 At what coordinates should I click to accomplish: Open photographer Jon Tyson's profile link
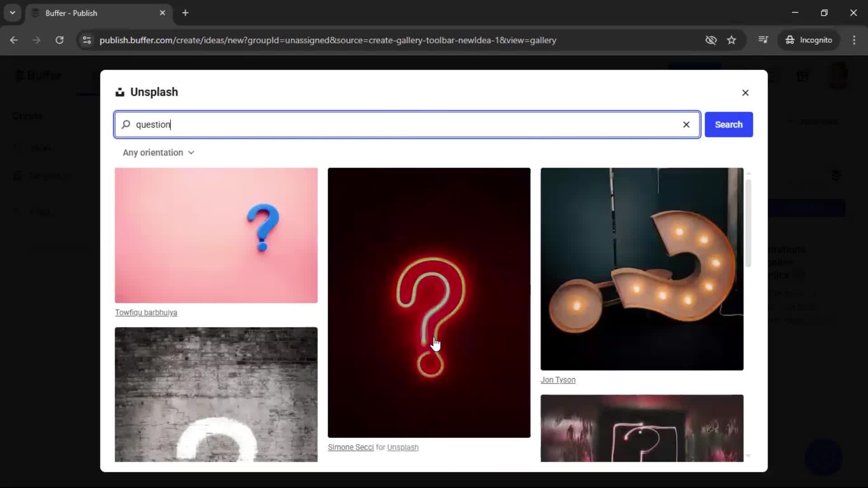tap(558, 380)
